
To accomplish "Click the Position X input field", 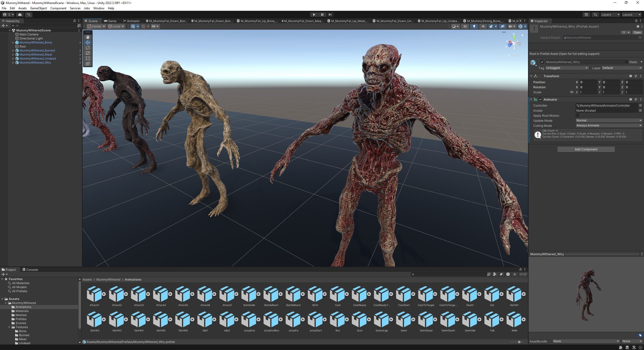I will click(588, 82).
